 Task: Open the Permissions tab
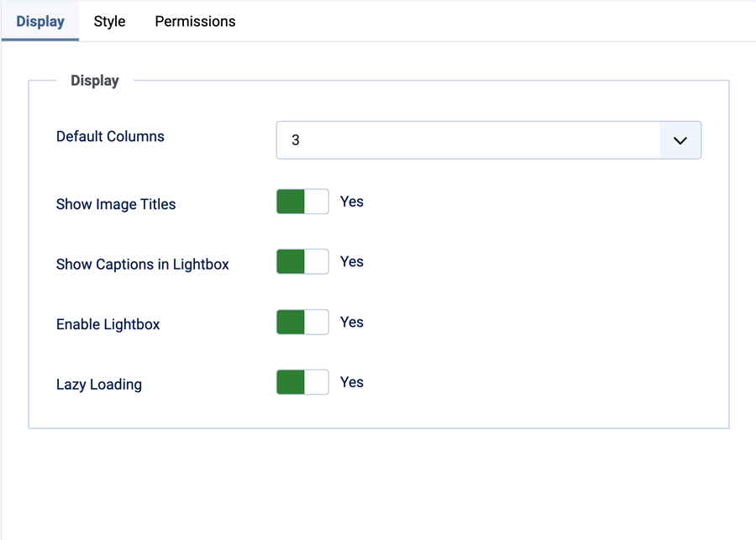click(x=194, y=21)
